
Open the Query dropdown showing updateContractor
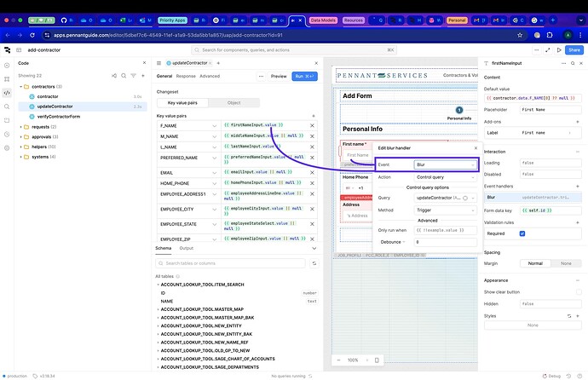(x=445, y=198)
